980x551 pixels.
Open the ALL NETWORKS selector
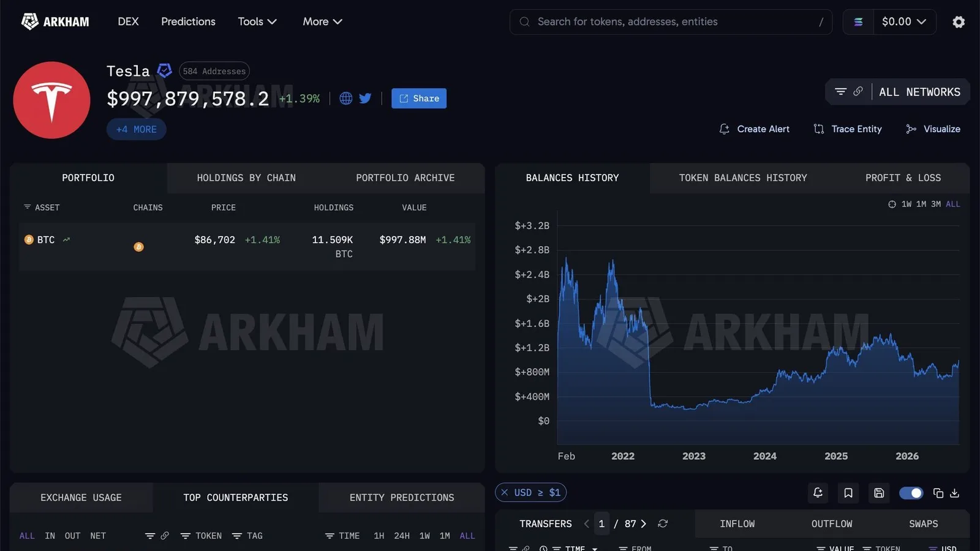pyautogui.click(x=919, y=92)
